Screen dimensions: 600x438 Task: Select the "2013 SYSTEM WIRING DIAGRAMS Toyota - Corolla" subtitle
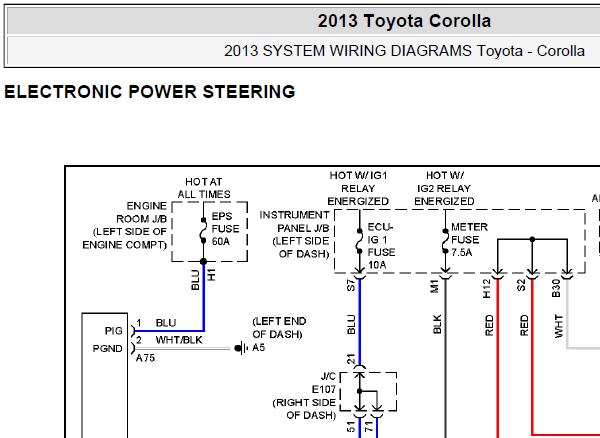404,51
